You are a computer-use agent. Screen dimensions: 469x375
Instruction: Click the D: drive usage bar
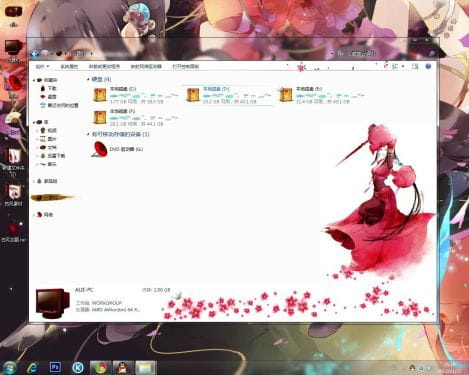[237, 96]
